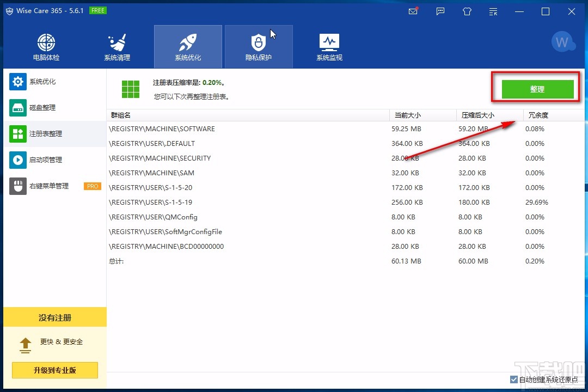Toggle 自动创建系统还原点 checkbox
The image size is (588, 392).
(514, 379)
